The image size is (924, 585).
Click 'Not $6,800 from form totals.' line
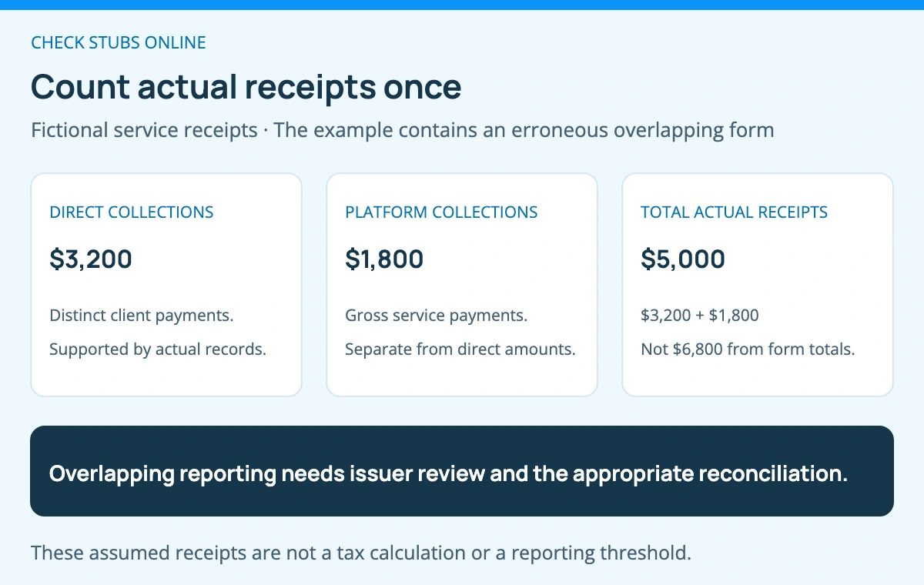click(748, 349)
